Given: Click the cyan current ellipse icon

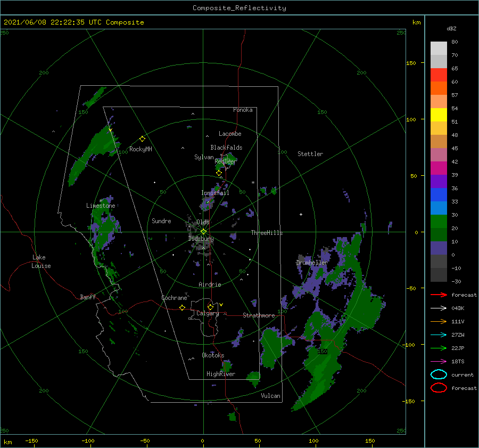Looking at the screenshot, I should [439, 374].
